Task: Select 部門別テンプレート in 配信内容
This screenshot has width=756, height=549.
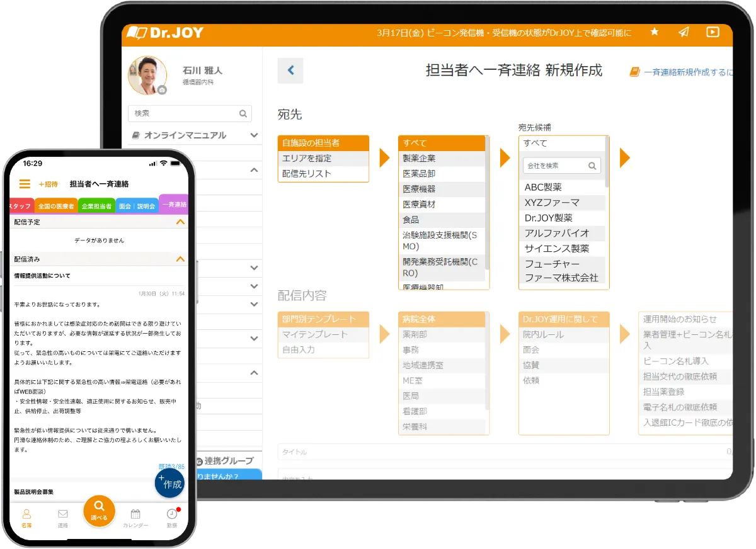Action: (x=323, y=319)
